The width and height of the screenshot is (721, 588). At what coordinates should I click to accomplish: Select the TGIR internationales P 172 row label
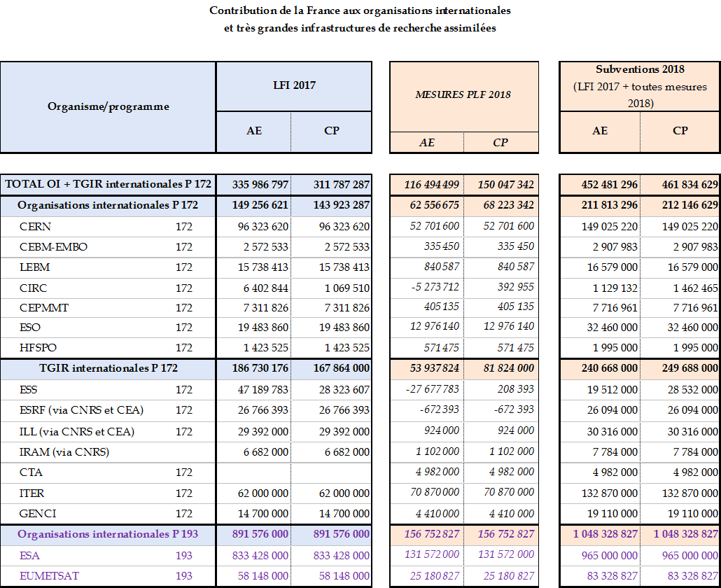click(108, 368)
